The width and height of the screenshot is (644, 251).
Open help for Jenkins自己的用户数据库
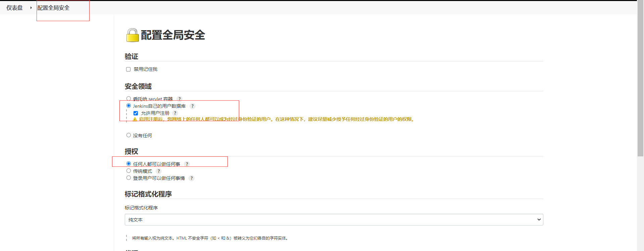[193, 106]
